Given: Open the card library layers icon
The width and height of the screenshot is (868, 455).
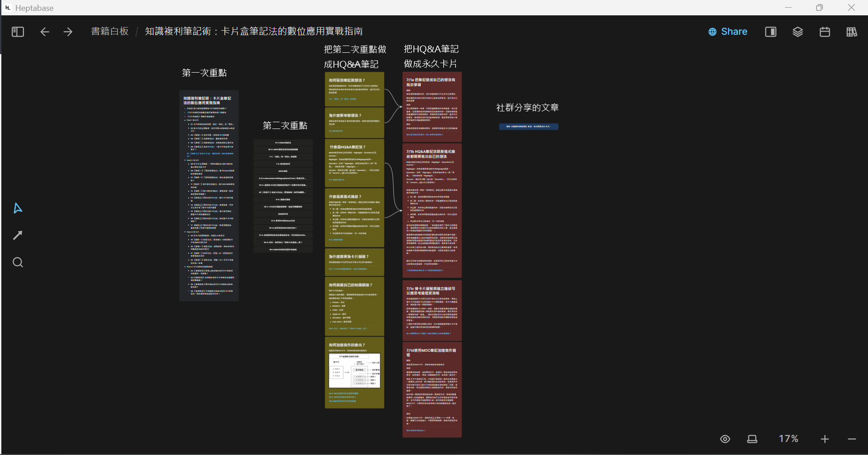Looking at the screenshot, I should [798, 32].
